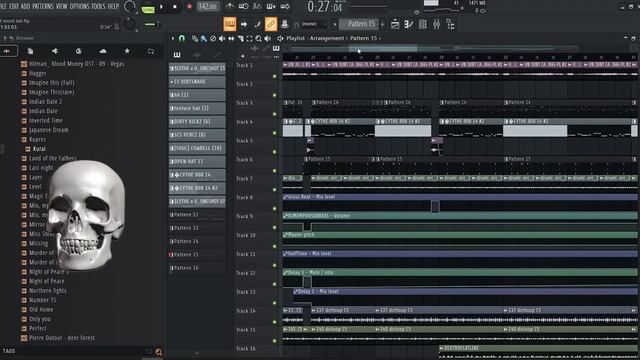Open the Piano roll view icon
Viewport: 640px width, 360px height.
[x=409, y=24]
